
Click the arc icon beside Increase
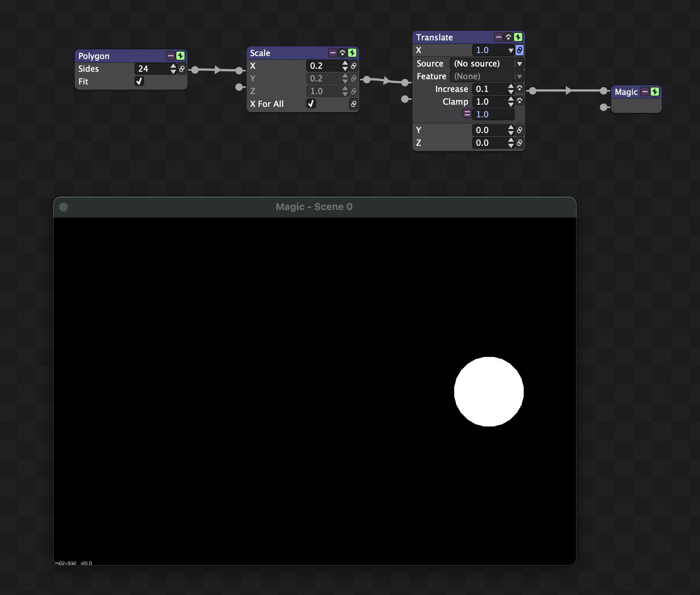tap(520, 88)
